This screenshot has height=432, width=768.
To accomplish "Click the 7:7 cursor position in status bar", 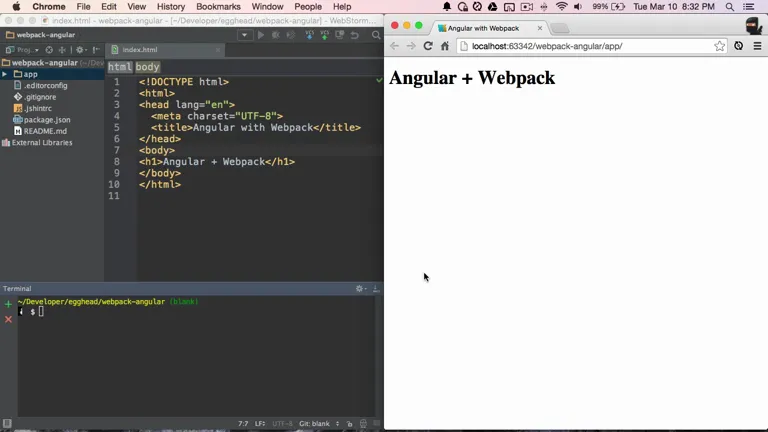I will (243, 424).
